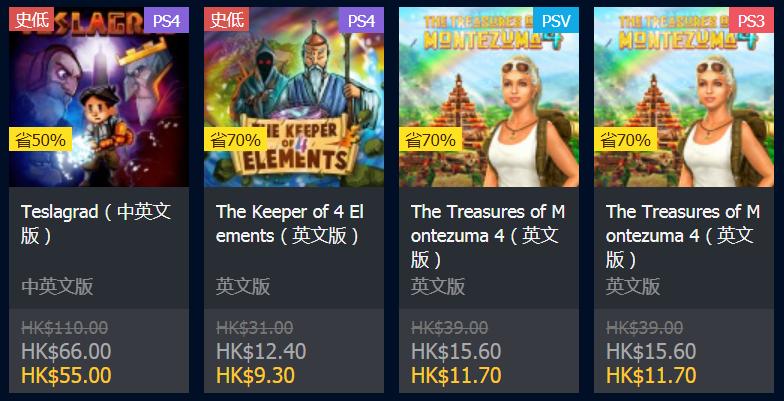
Task: Click the 史低 label on the Keeper of 4 Elements cover
Action: click(226, 19)
